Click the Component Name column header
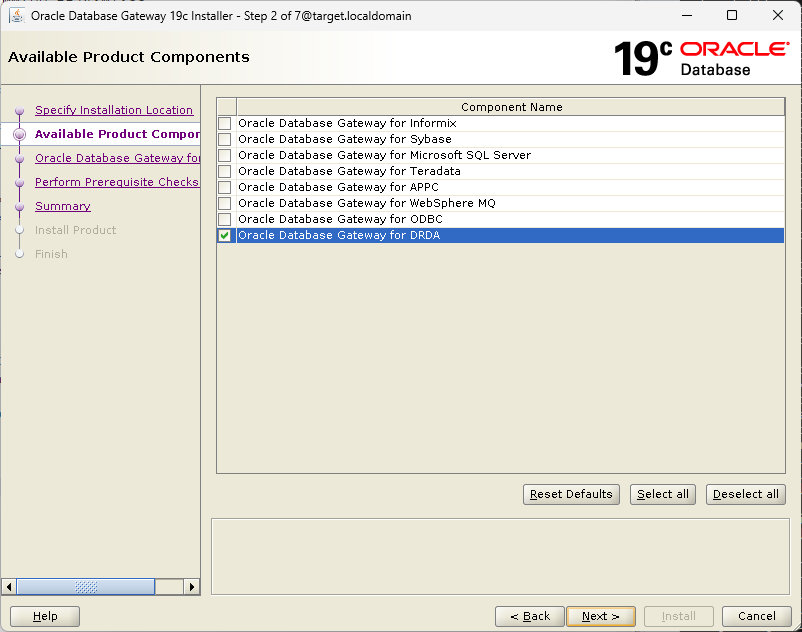 click(510, 107)
